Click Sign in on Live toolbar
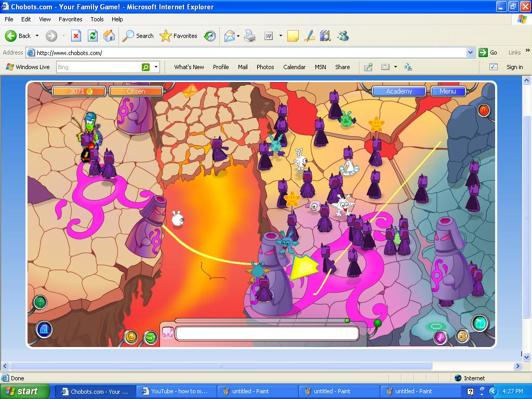 [x=515, y=67]
